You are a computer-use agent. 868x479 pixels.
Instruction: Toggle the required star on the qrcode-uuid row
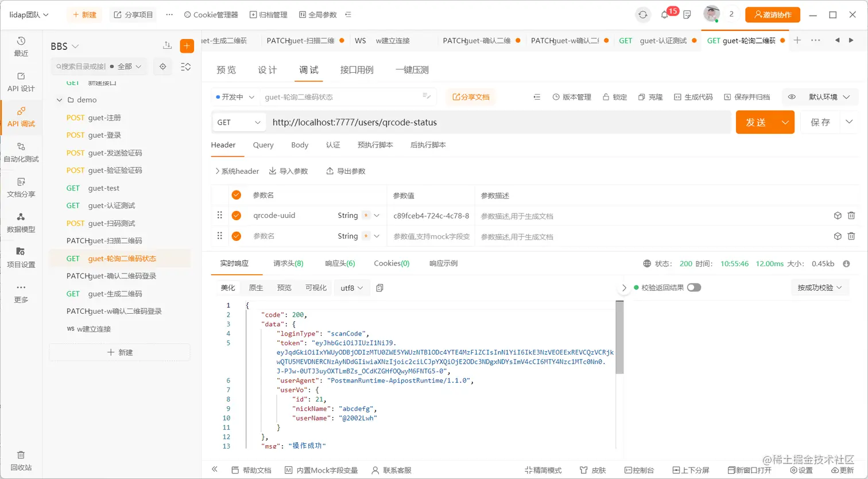coord(366,216)
